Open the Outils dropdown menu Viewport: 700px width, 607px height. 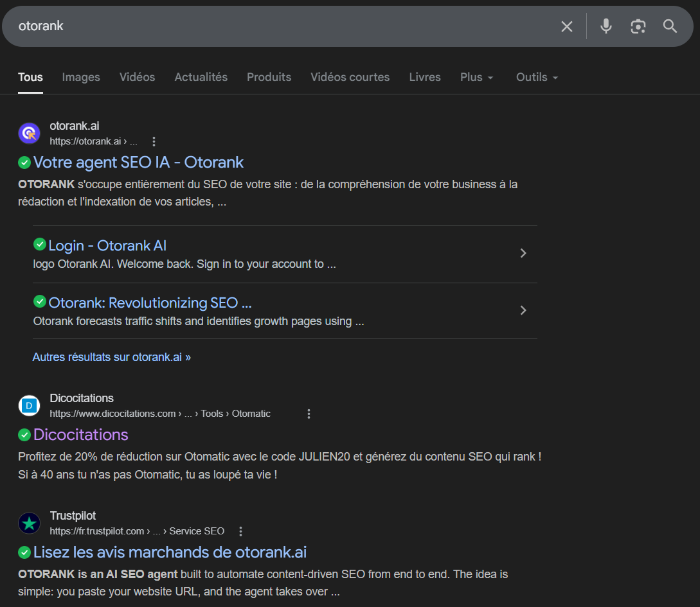coord(537,77)
